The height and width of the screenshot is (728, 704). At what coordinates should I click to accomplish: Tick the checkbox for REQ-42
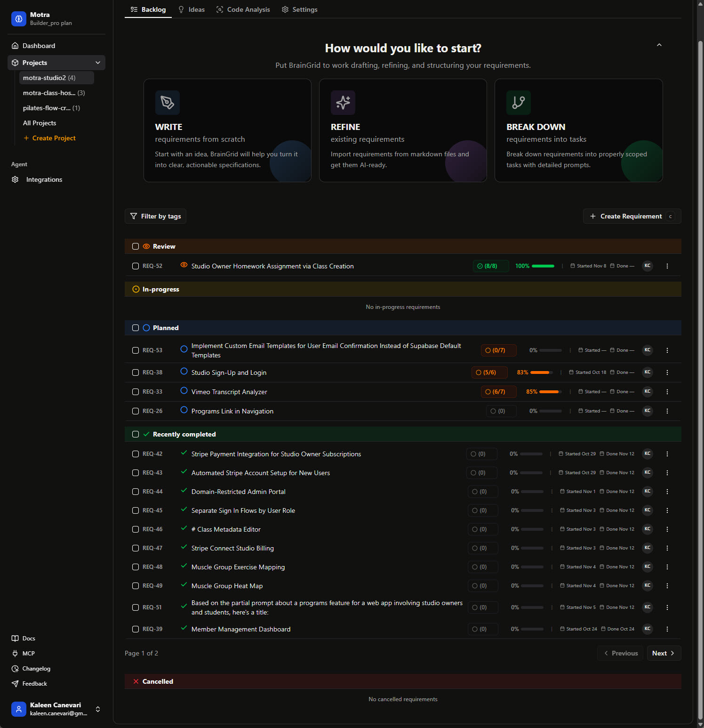[136, 454]
